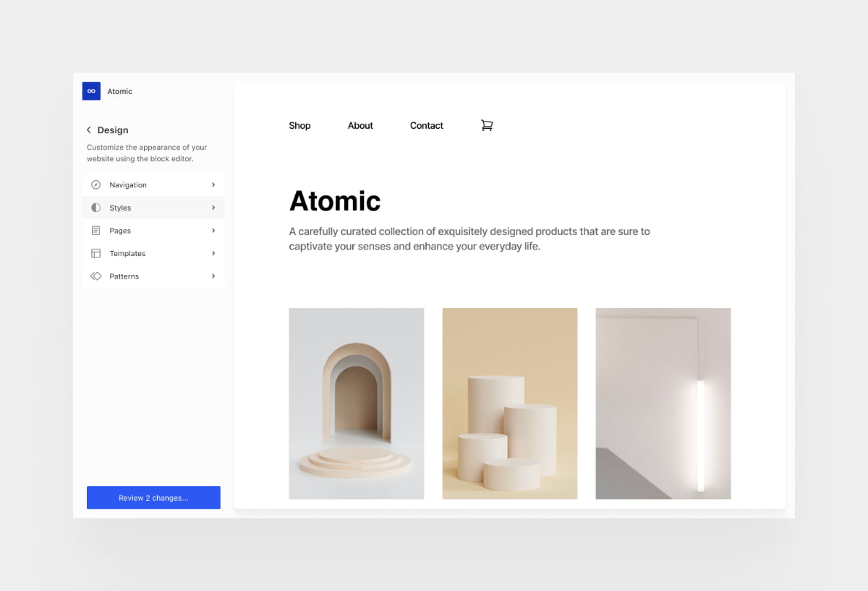Click the back chevron next to Design
This screenshot has width=868, height=591.
pos(88,130)
